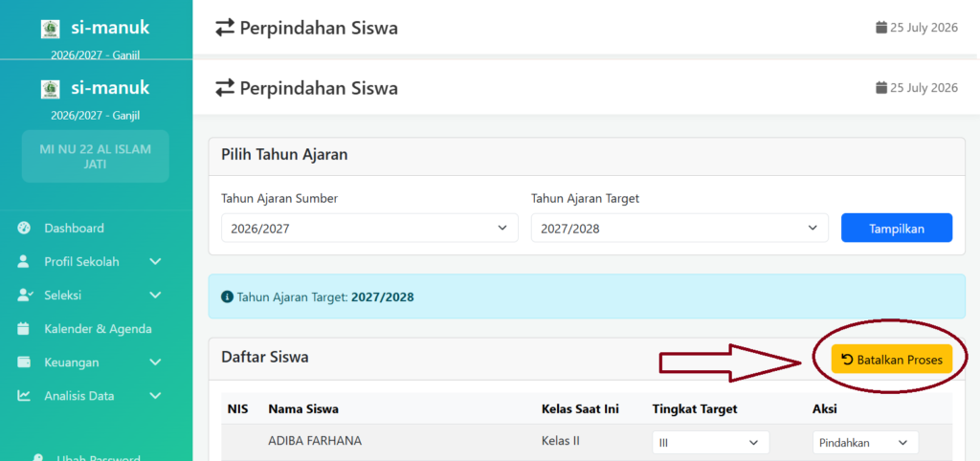The height and width of the screenshot is (461, 980).
Task: Click the info icon in Tahun Ajaran Target banner
Action: coord(227,296)
